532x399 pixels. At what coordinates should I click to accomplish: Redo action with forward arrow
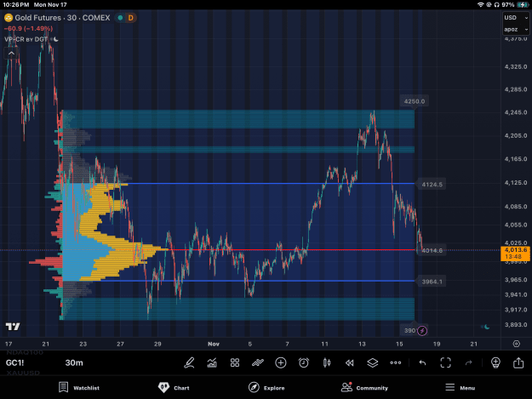point(468,362)
